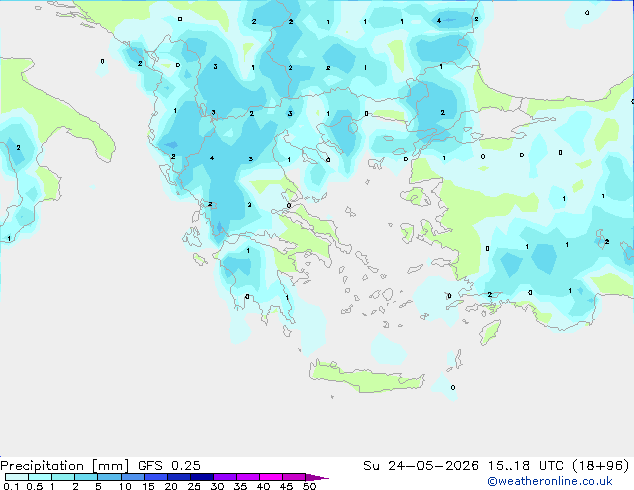Click the 40–45 mm magenta legend swatch
This screenshot has height=490, width=634.
(271, 477)
